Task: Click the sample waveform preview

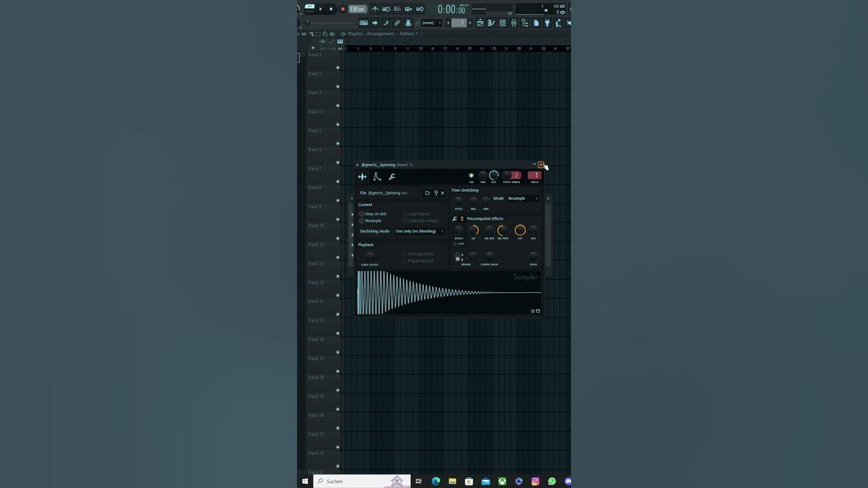Action: 449,293
